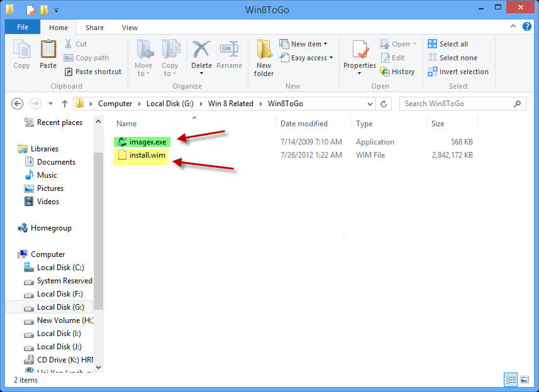Click Select all

point(448,44)
